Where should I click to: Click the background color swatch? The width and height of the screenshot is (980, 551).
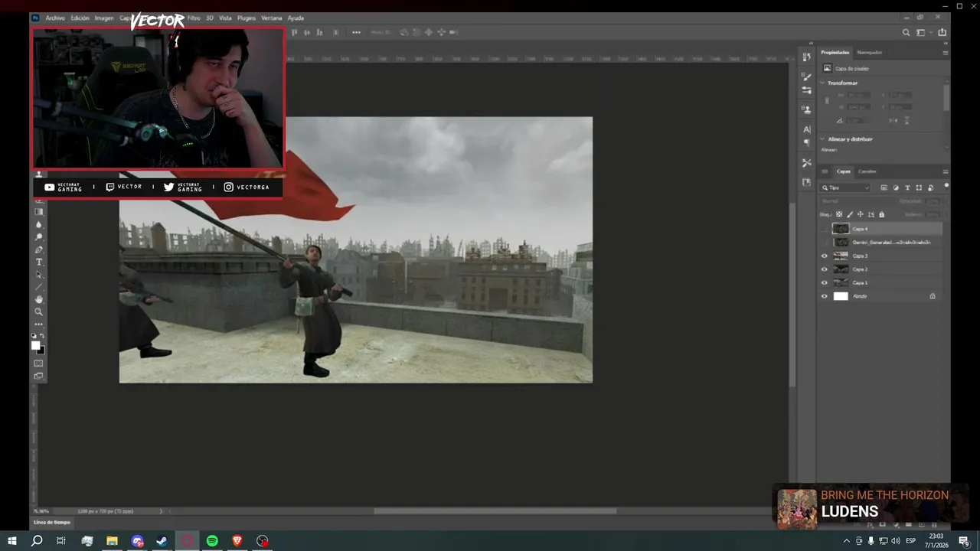42,350
